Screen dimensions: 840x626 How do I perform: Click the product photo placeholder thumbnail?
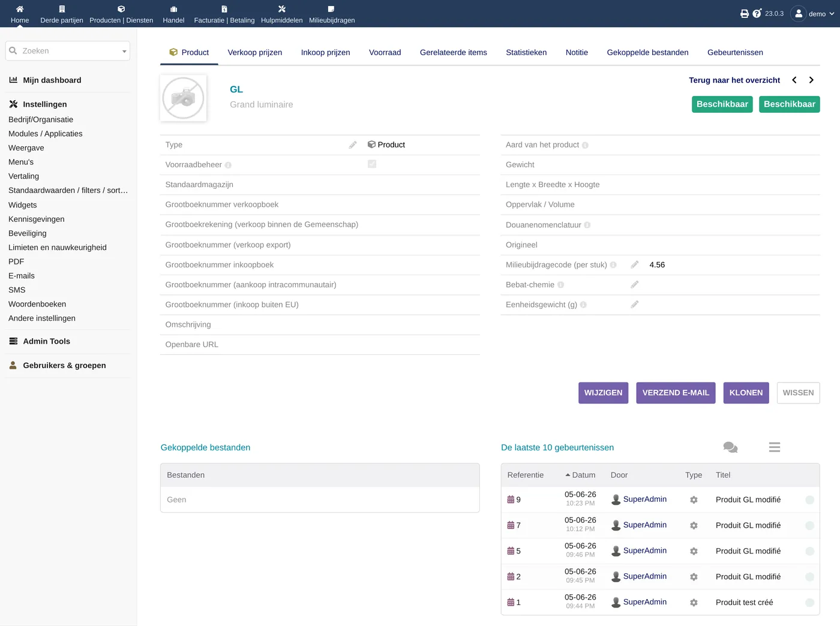(x=184, y=98)
